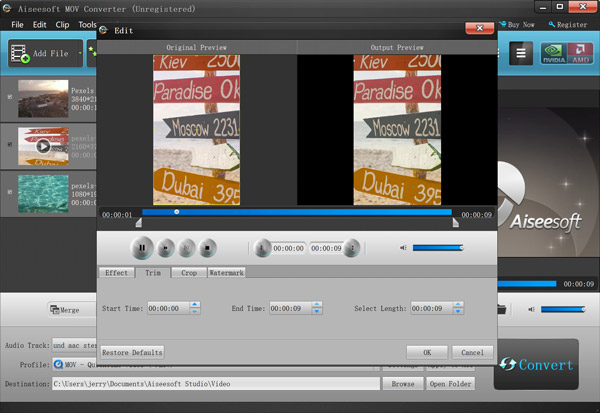Click the End Time input field

[290, 308]
